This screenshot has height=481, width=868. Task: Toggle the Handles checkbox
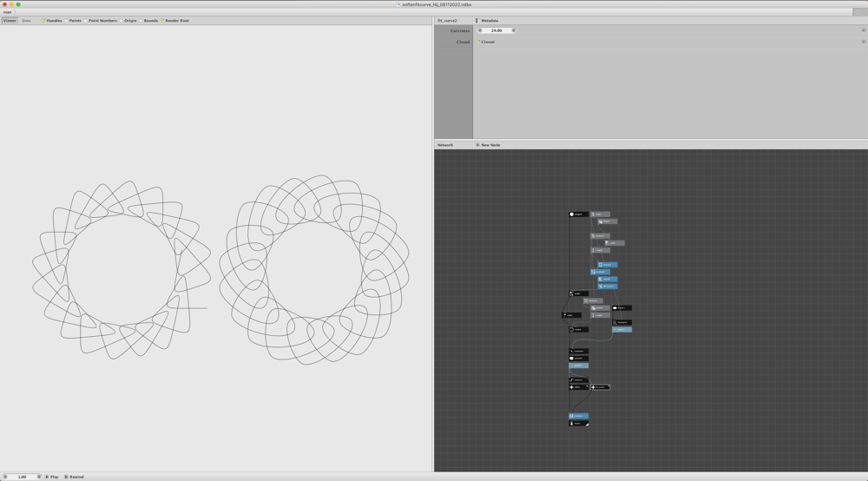click(x=43, y=21)
